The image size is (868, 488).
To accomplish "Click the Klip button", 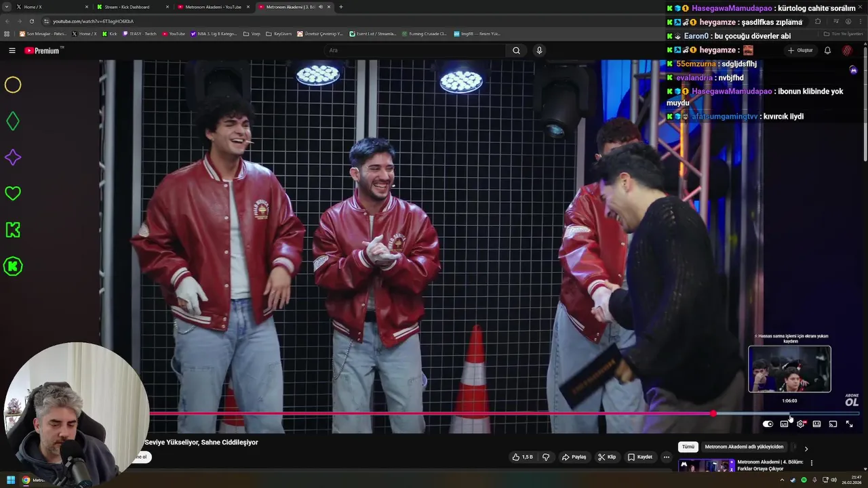I will tap(607, 457).
